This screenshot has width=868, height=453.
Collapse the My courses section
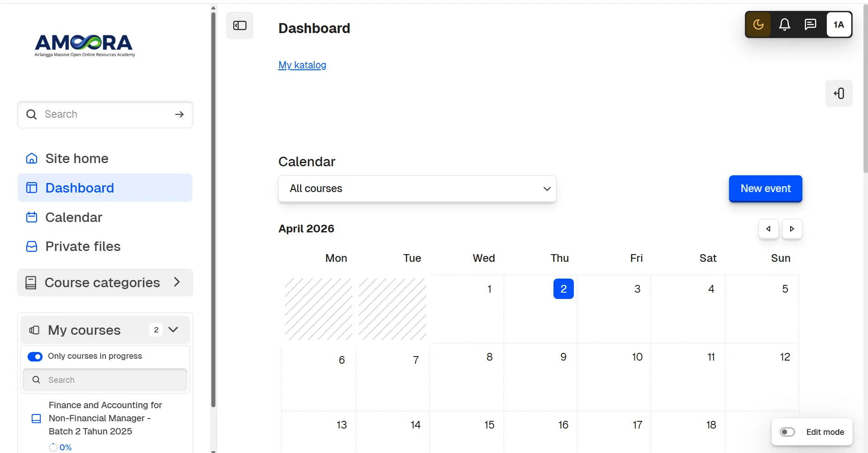[x=173, y=330]
